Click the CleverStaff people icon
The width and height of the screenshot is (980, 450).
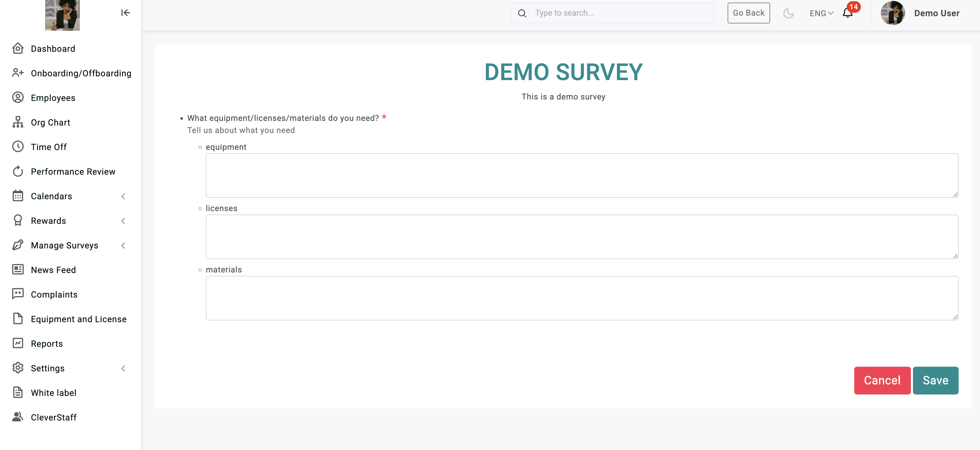pyautogui.click(x=18, y=417)
